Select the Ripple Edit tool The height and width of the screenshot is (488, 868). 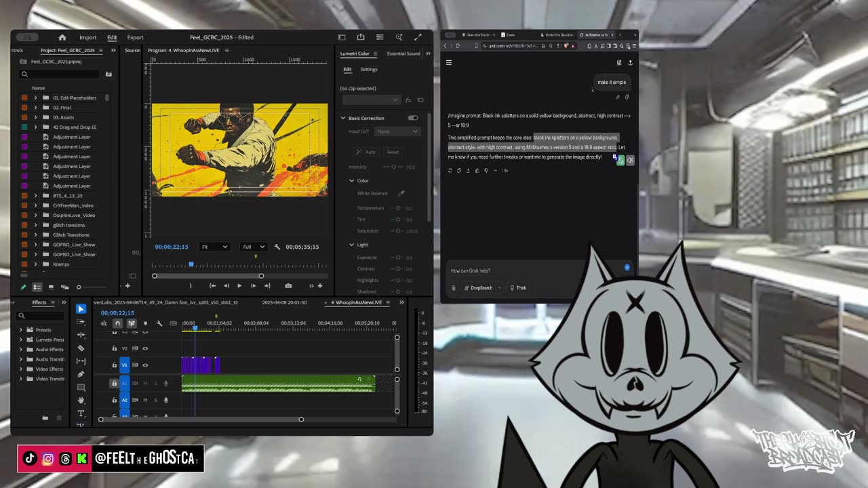click(x=81, y=335)
